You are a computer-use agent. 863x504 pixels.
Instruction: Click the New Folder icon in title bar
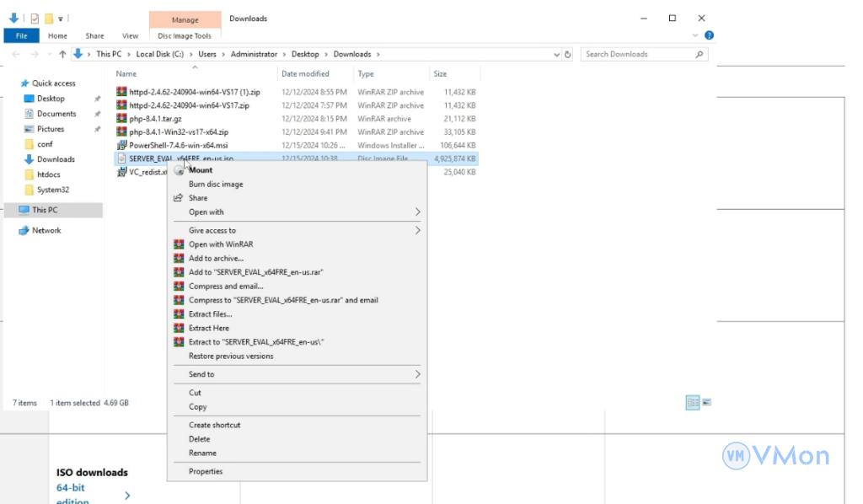50,19
